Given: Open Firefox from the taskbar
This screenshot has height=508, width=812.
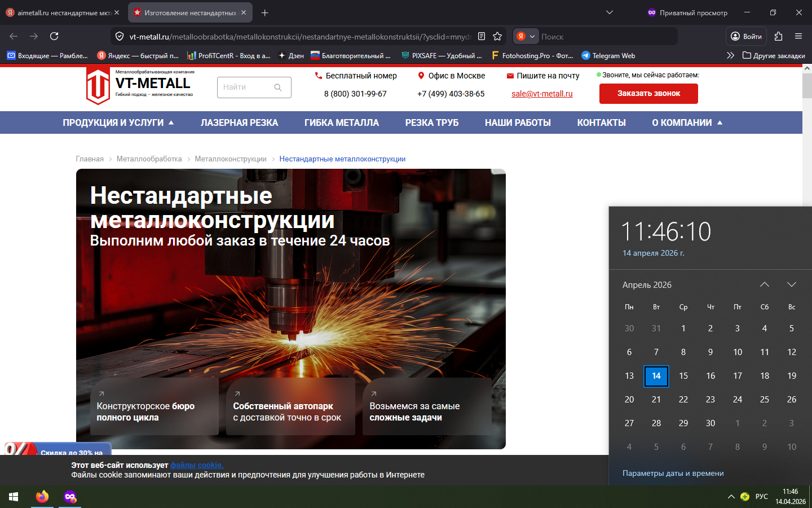Looking at the screenshot, I should click(x=42, y=497).
